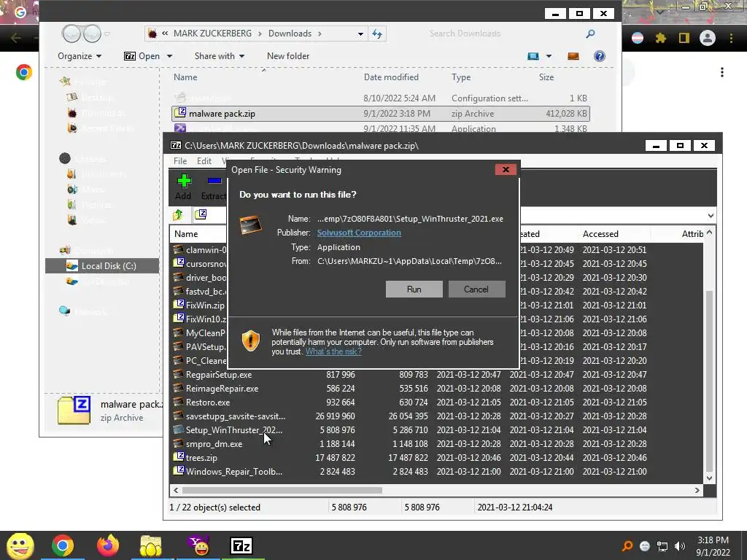This screenshot has height=560, width=747.
Task: Click the Explorer back navigation button
Action: pyautogui.click(x=71, y=34)
